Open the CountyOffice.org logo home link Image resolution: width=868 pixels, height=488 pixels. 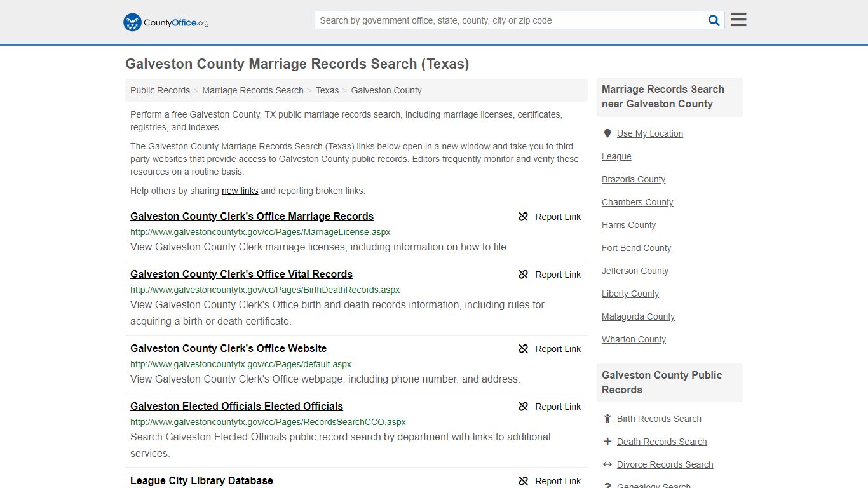[166, 22]
